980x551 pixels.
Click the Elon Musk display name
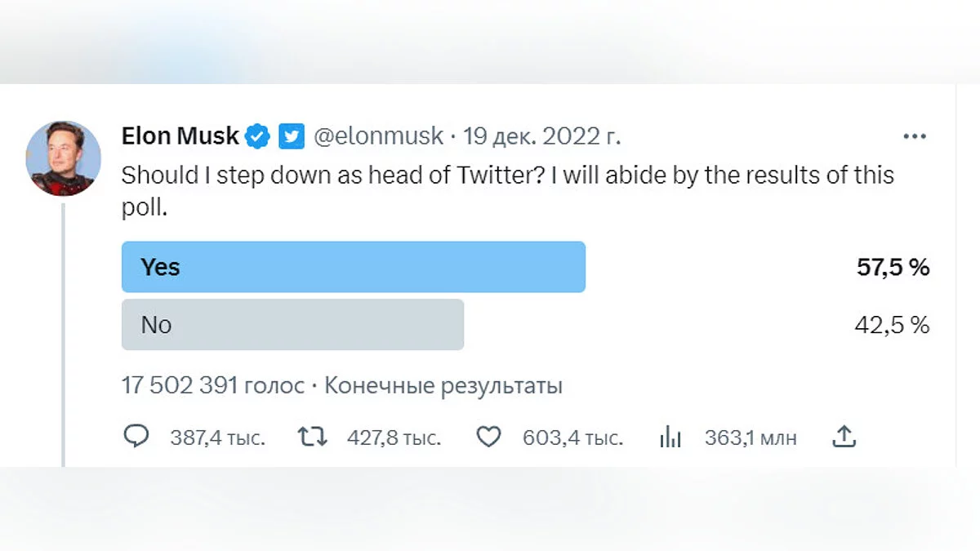(x=180, y=136)
